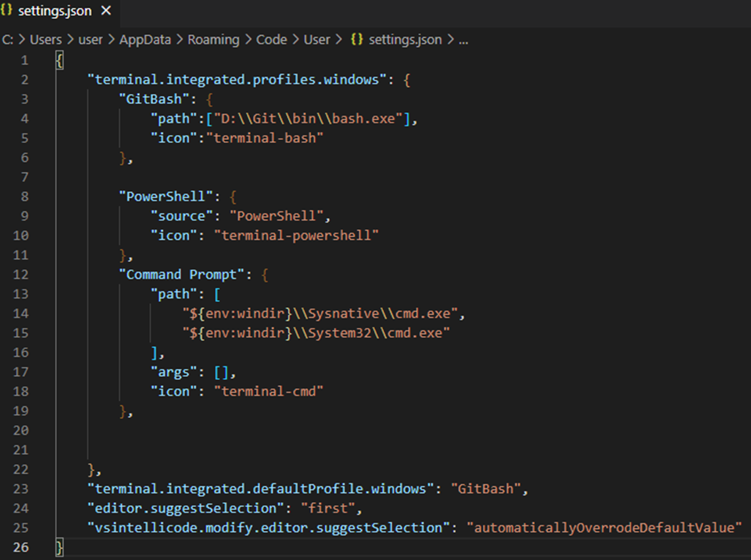Click "terminal.integrated.profiles.windows" key
The height and width of the screenshot is (560, 751).
(237, 79)
